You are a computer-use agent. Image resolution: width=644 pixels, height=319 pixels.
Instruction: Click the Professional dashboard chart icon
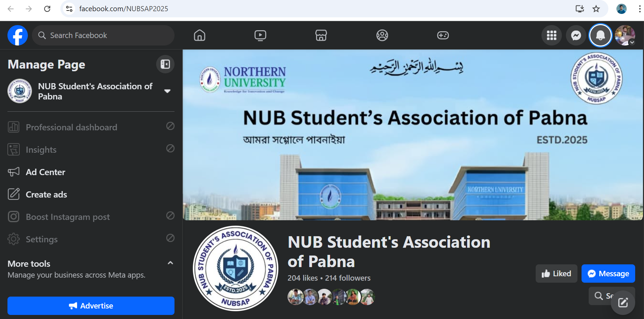(x=14, y=127)
